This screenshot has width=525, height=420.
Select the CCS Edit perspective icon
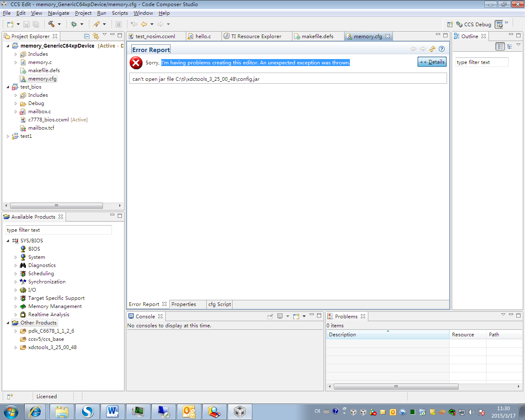click(x=499, y=24)
